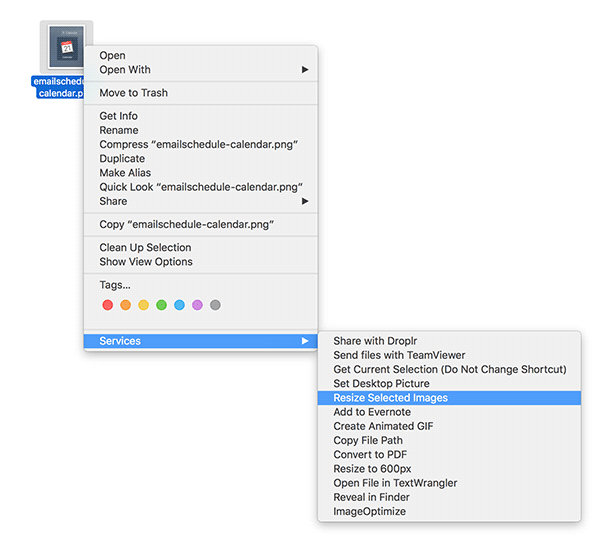
Task: Choose Create Animated GIF
Action: point(449,426)
